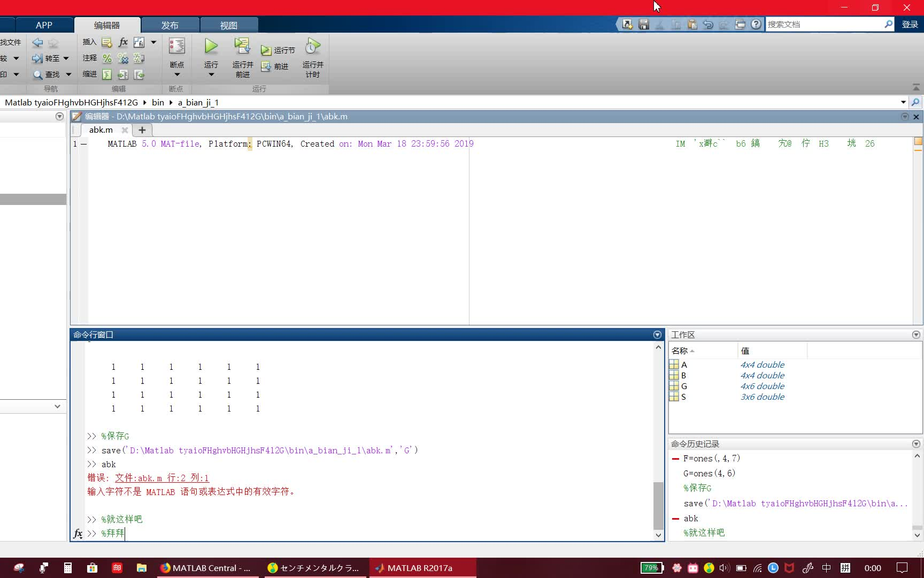Image resolution: width=924 pixels, height=578 pixels.
Task: Click the error link 文件:abk.m 行:2 列:1
Action: coord(162,478)
